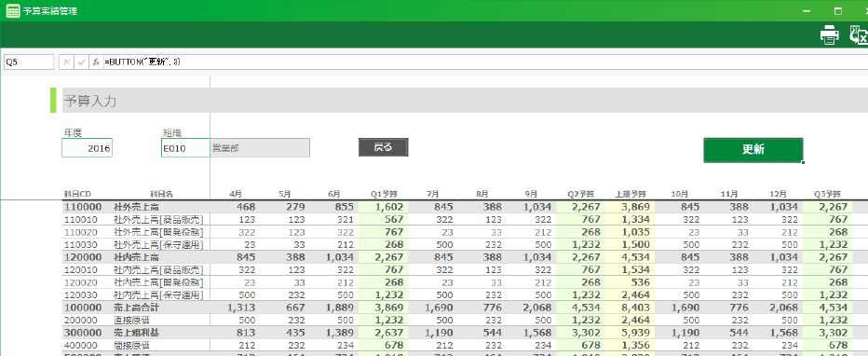Click the 5月 column header
This screenshot has width=868, height=356.
pos(285,195)
